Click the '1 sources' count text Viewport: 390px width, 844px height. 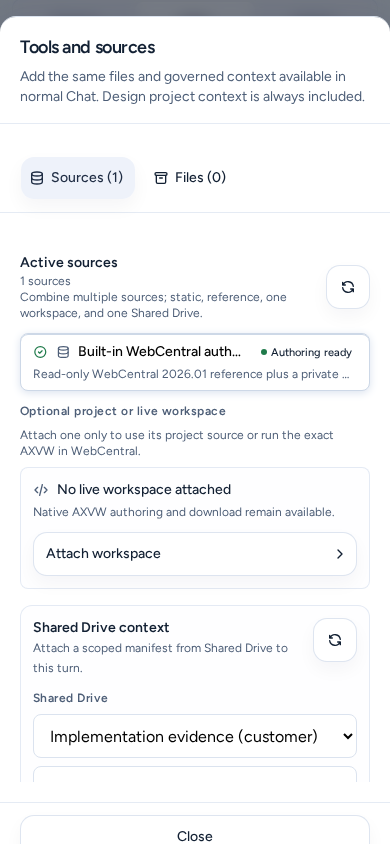click(45, 281)
